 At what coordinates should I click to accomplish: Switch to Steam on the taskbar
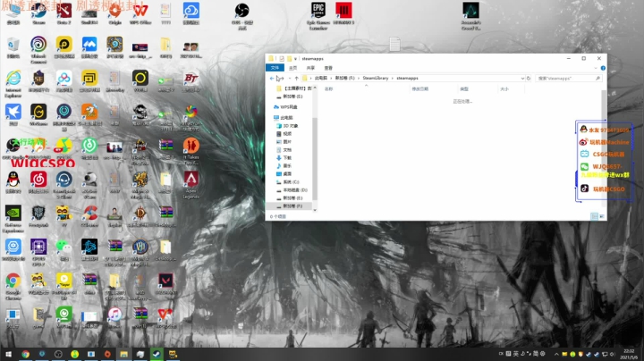click(157, 354)
